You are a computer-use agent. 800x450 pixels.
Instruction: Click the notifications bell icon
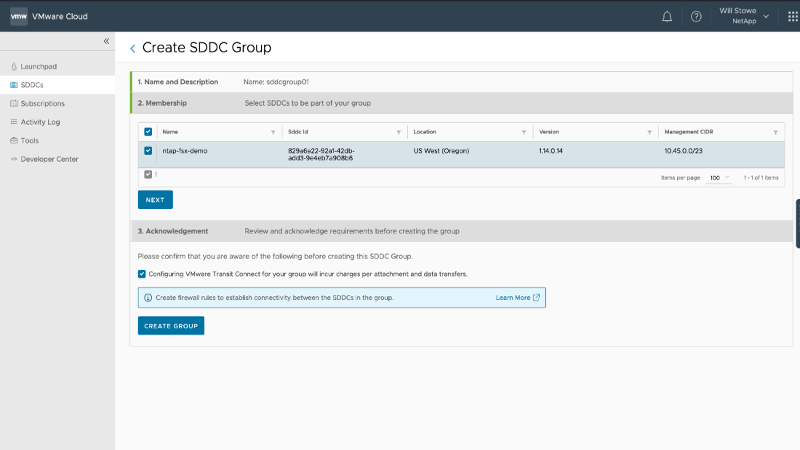(x=667, y=16)
